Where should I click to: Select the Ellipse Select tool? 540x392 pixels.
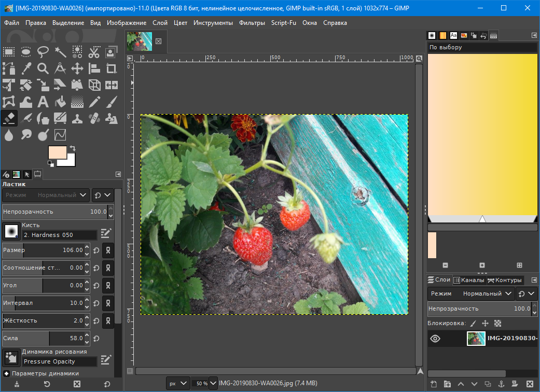tap(26, 52)
